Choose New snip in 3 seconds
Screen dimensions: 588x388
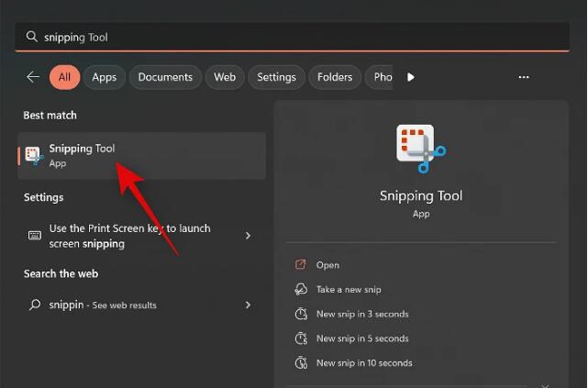click(x=362, y=314)
